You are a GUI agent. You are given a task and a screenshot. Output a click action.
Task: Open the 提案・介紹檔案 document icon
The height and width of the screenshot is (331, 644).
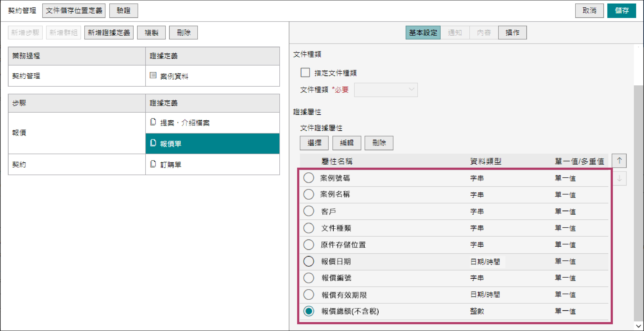click(x=153, y=122)
